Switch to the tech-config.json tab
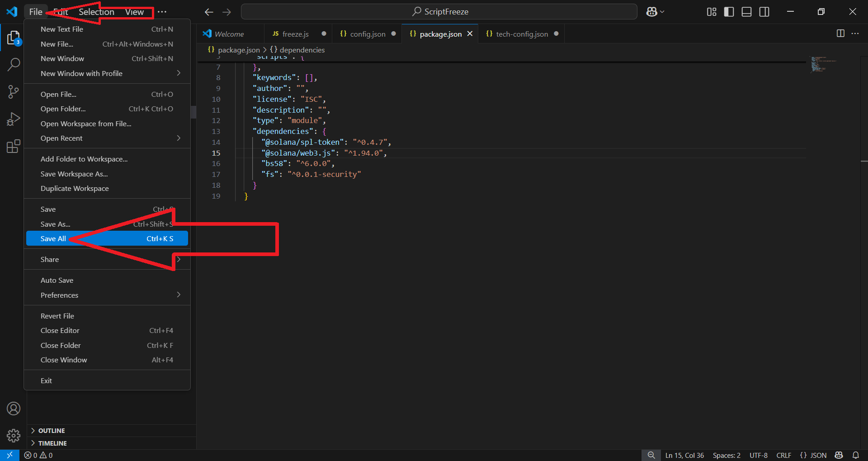This screenshot has width=868, height=461. click(522, 34)
